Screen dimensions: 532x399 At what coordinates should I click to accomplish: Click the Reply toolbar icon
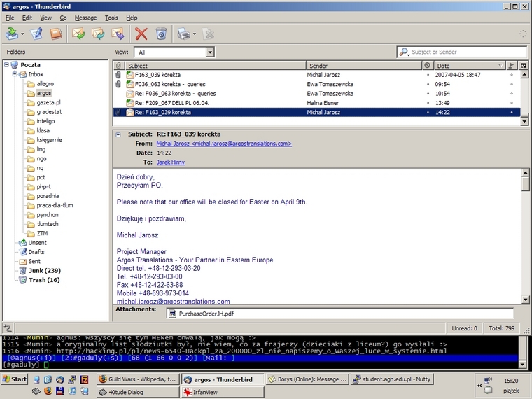(x=78, y=34)
